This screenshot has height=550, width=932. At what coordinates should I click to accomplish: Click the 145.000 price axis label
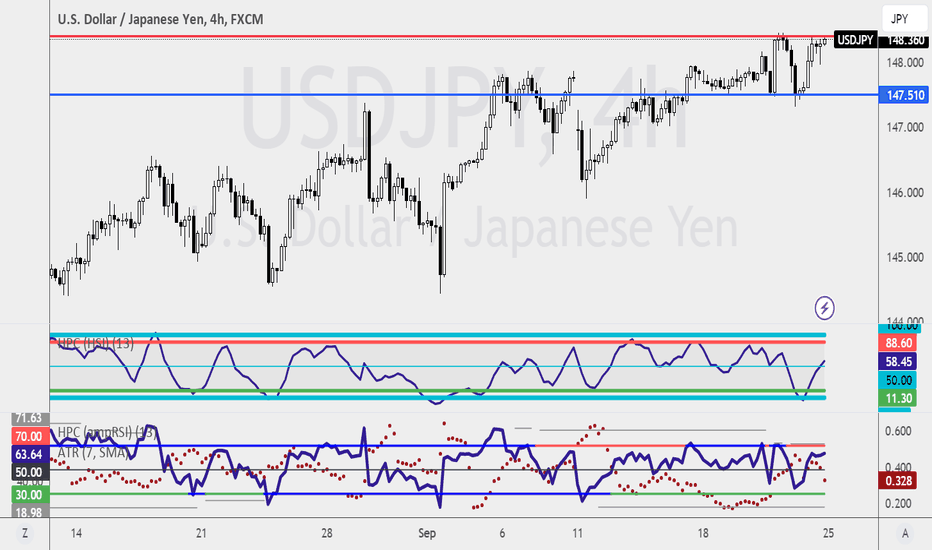(905, 257)
